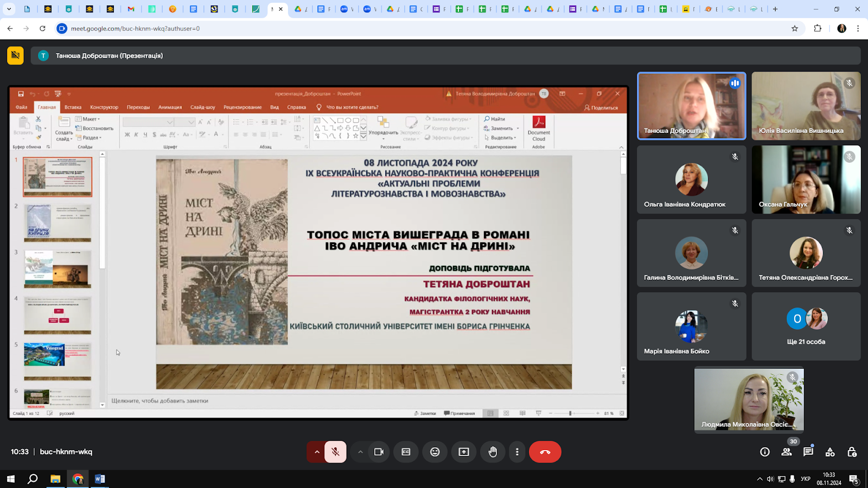This screenshot has width=868, height=488.
Task: Click the "Ще 21 особа" participants tile
Action: [x=806, y=326]
